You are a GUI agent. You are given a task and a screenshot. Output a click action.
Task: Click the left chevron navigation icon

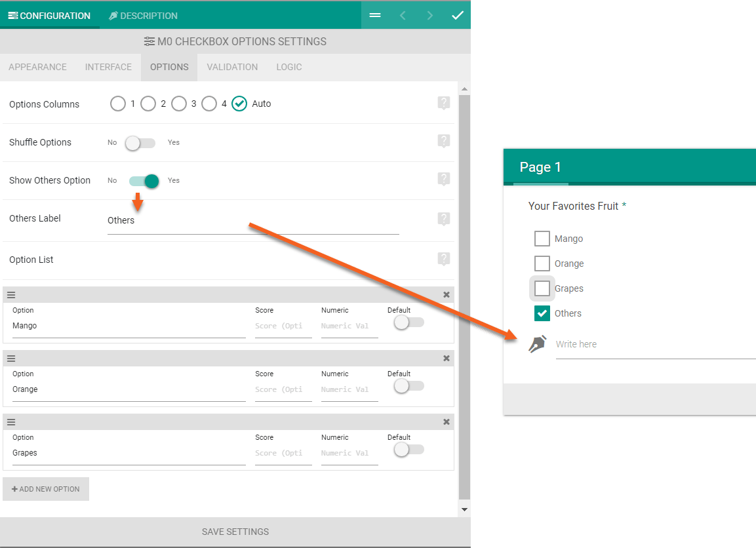coord(403,14)
